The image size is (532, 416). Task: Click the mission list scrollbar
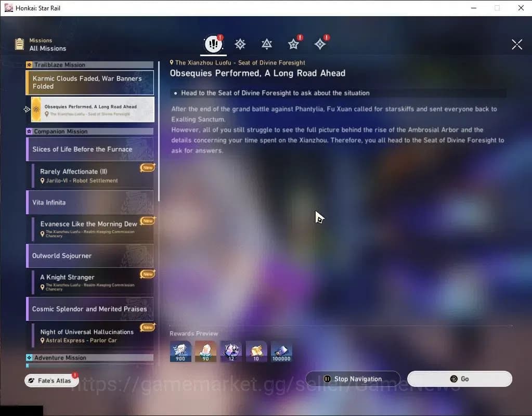pyautogui.click(x=159, y=131)
